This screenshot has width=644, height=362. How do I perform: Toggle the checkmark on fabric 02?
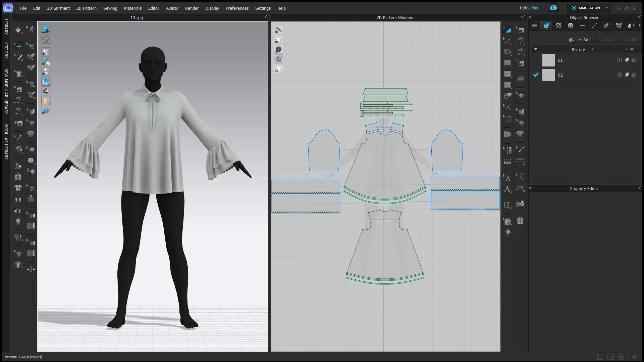coord(536,75)
